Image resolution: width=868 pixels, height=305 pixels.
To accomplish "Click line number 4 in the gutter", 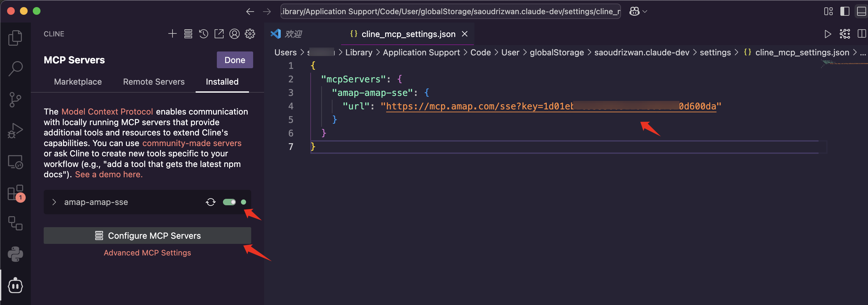I will point(290,106).
